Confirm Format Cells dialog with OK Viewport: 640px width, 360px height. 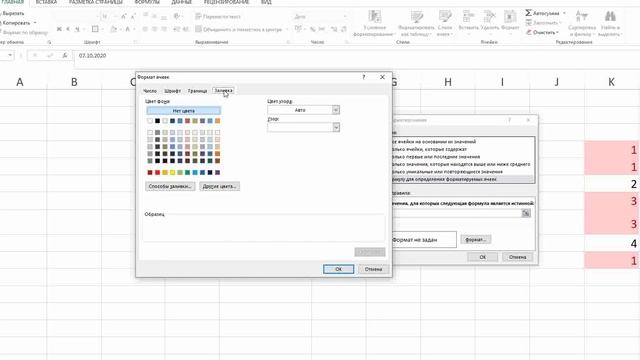tap(338, 269)
